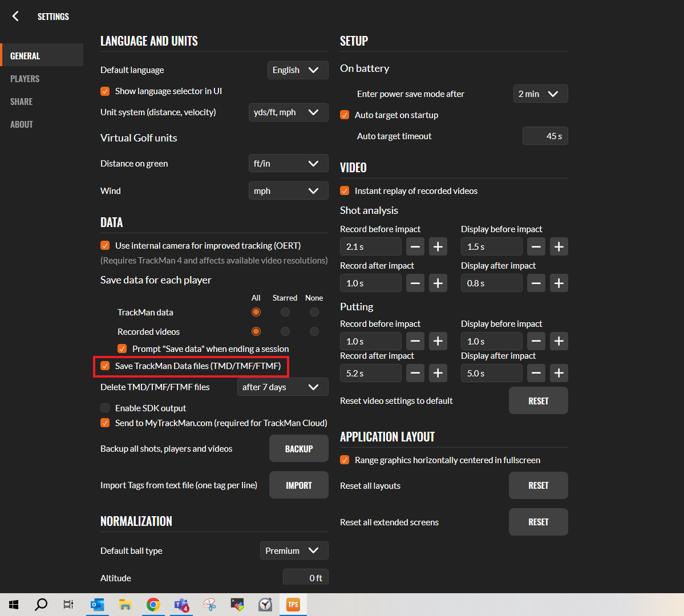Open the ABOUT section
The height and width of the screenshot is (616, 684).
22,124
